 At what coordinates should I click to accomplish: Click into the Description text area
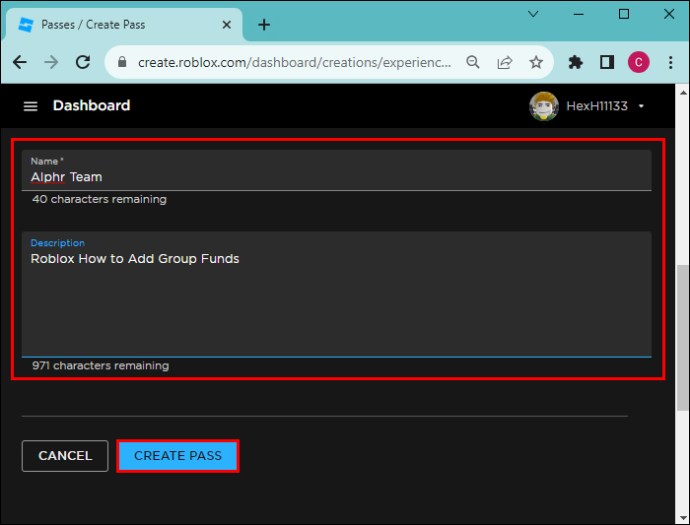coord(337,294)
